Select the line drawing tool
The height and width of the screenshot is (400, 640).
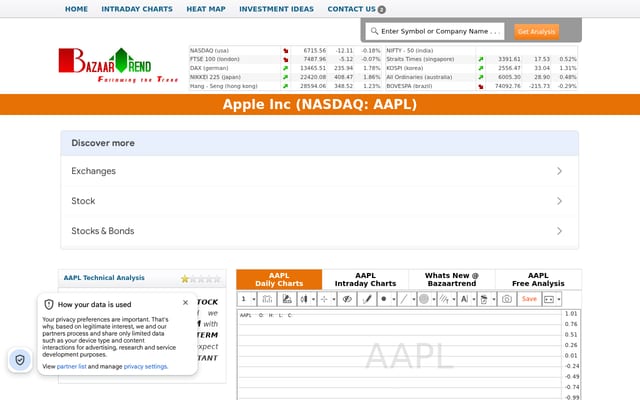(x=404, y=299)
